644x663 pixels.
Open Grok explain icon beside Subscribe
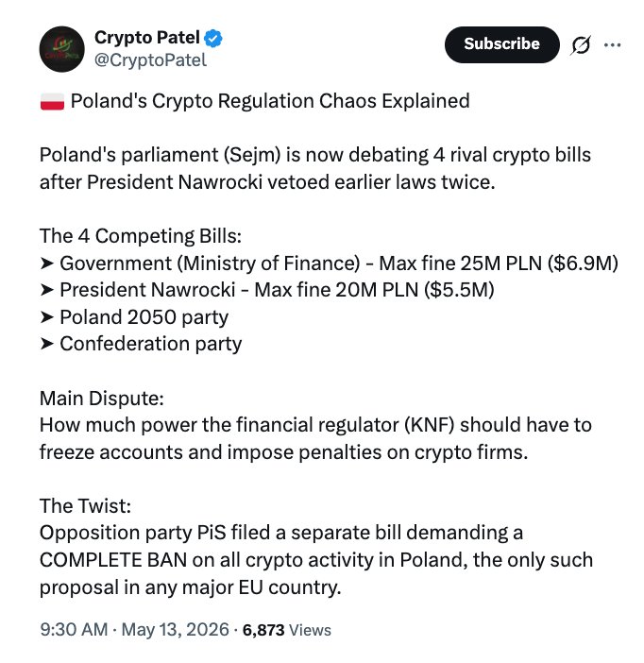pyautogui.click(x=580, y=44)
